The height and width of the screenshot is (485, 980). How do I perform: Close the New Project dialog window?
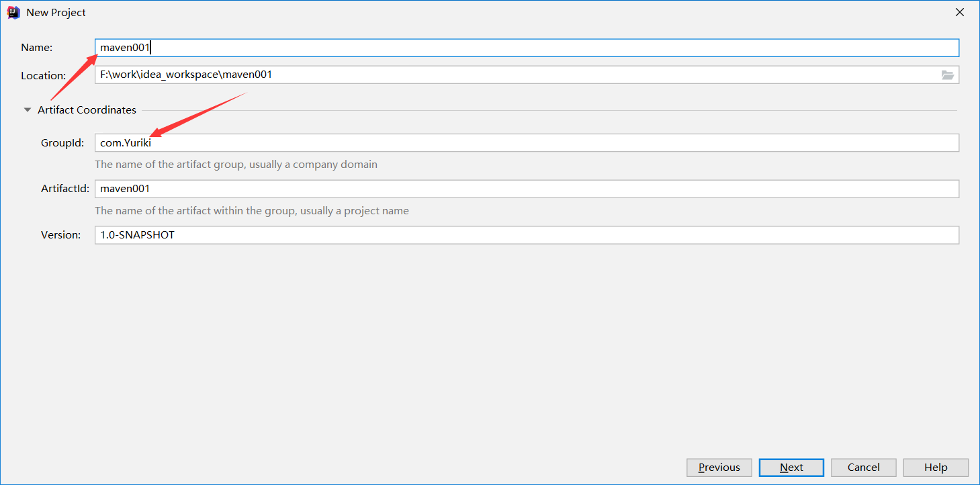pos(960,12)
